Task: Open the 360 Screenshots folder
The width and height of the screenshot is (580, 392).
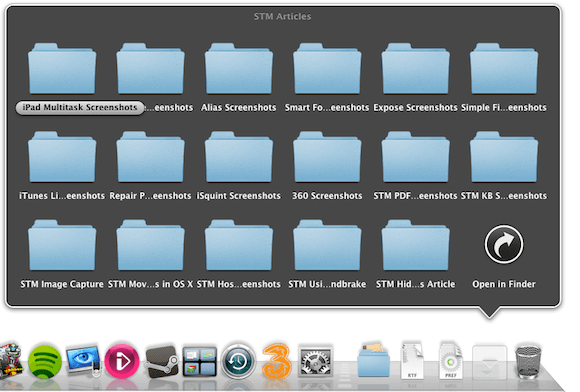Action: 327,157
